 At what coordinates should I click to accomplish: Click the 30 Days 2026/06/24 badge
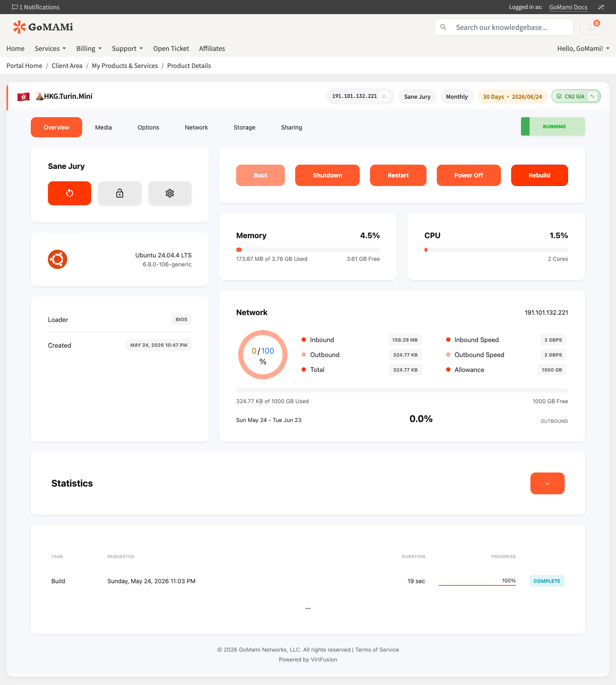512,97
